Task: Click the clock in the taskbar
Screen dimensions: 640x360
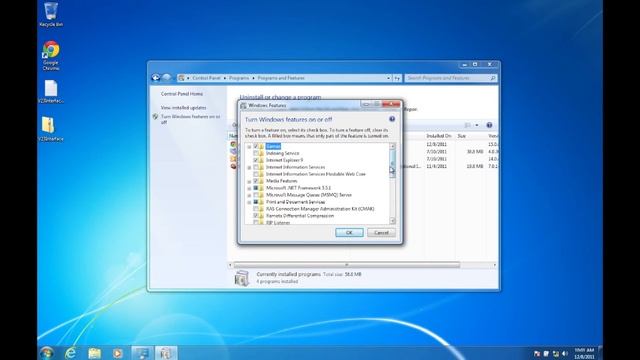Action: click(584, 353)
